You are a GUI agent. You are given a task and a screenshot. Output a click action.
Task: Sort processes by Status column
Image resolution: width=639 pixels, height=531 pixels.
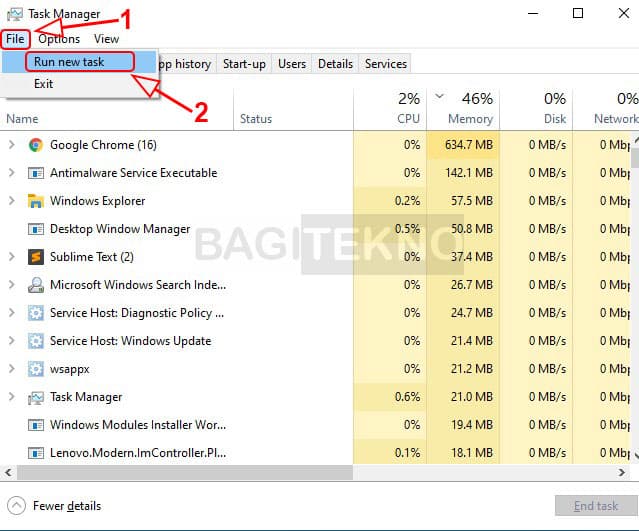pos(293,110)
